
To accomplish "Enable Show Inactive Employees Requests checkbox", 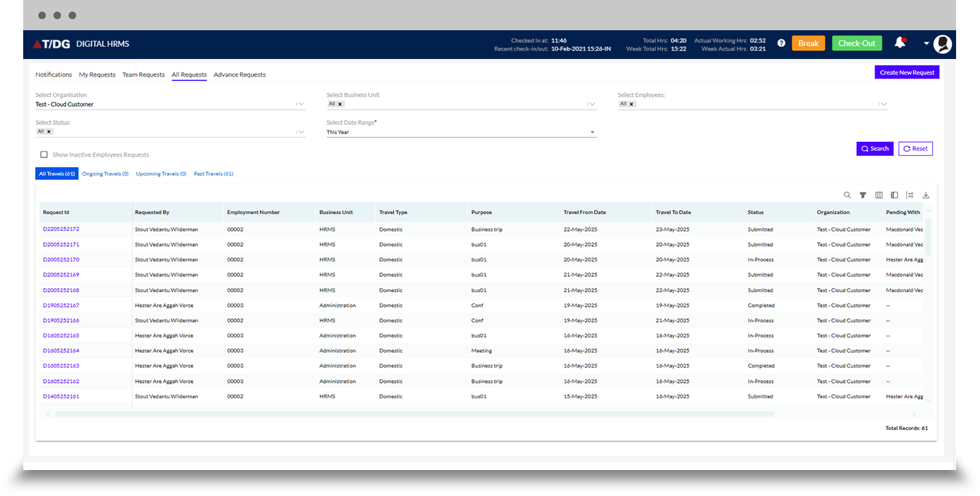I will pyautogui.click(x=44, y=155).
